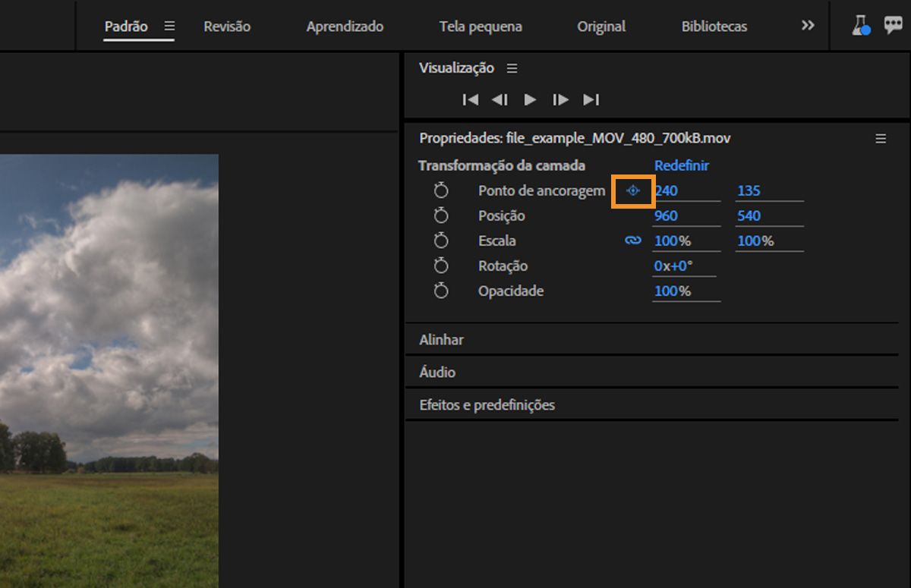Collapse Transformação da camada section

click(x=502, y=165)
